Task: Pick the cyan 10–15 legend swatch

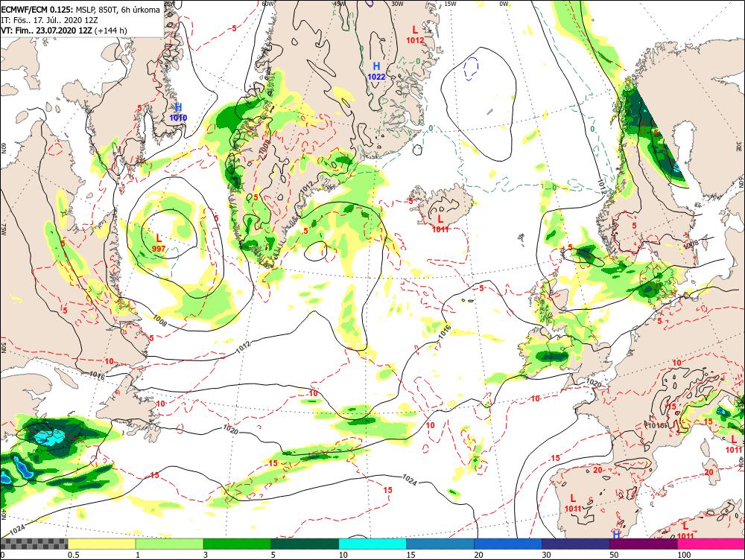Action: click(372, 544)
